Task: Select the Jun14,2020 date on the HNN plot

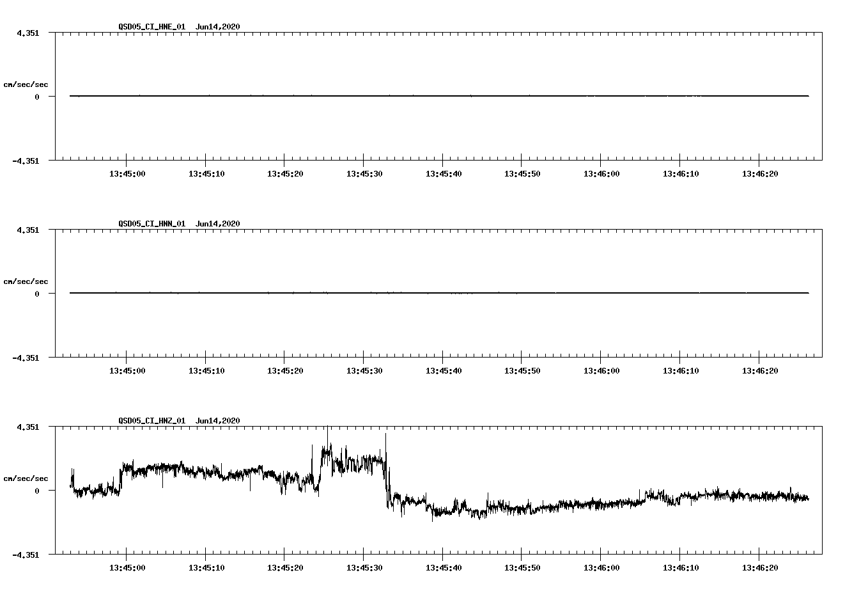Action: [218, 224]
